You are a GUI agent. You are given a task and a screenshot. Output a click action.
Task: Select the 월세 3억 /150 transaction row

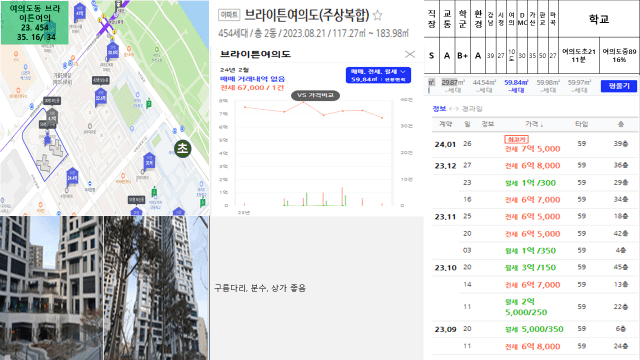click(x=535, y=267)
